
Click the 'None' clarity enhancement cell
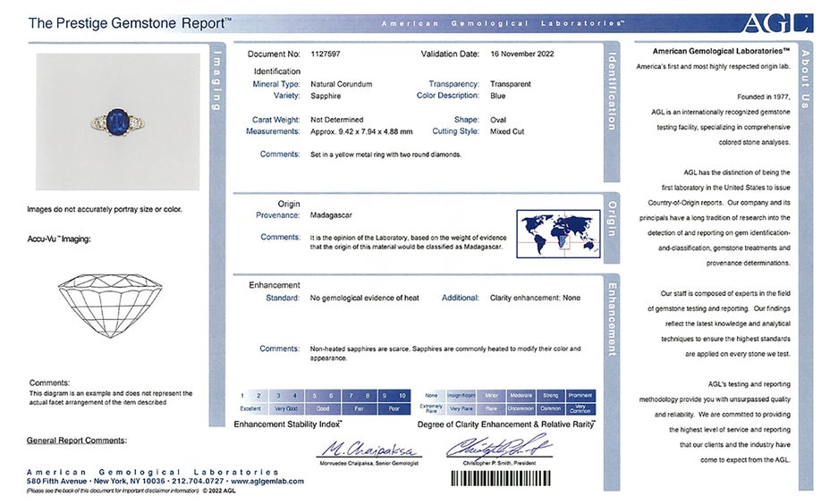pyautogui.click(x=431, y=395)
